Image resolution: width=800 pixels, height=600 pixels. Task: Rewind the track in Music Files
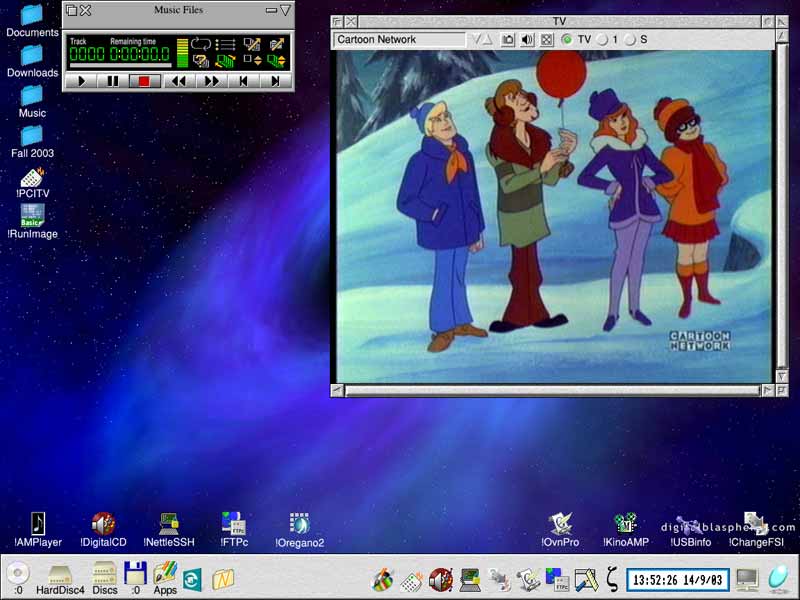[179, 81]
